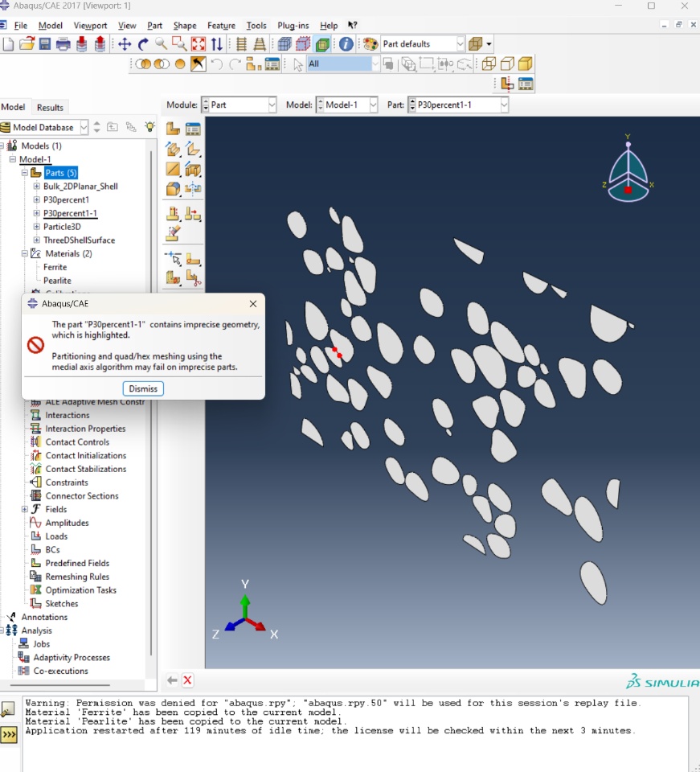700x772 pixels.
Task: Click the Create Solid Extrude tool
Action: (173, 149)
